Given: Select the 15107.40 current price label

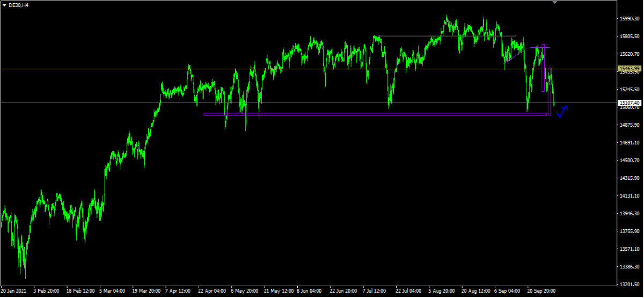Looking at the screenshot, I should (630, 103).
